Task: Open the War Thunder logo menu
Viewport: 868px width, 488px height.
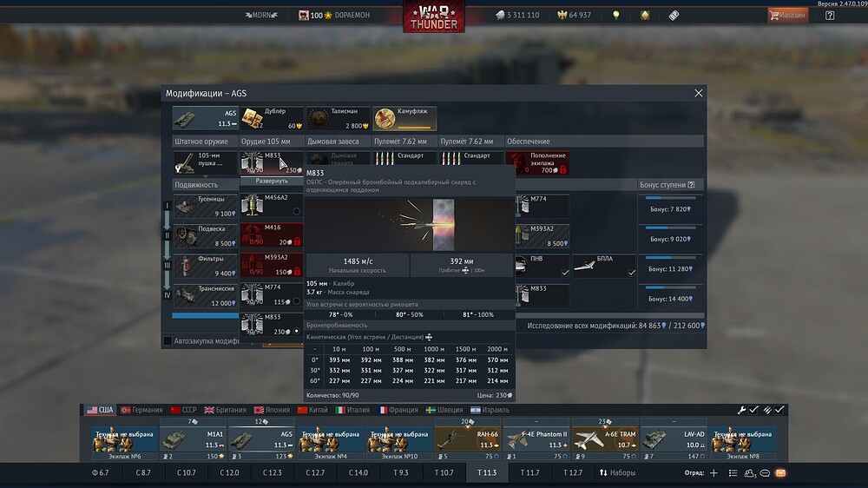Action: click(x=433, y=16)
